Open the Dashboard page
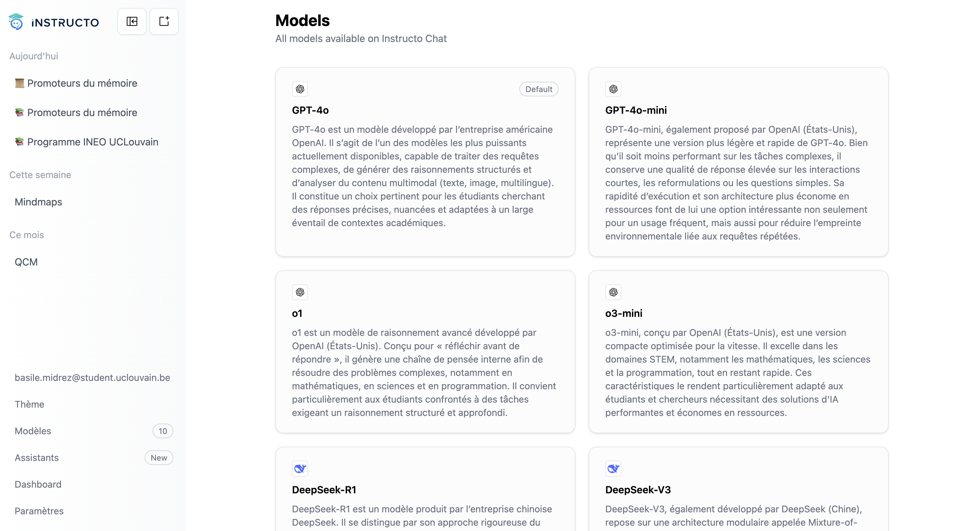The height and width of the screenshot is (531, 980). [38, 484]
